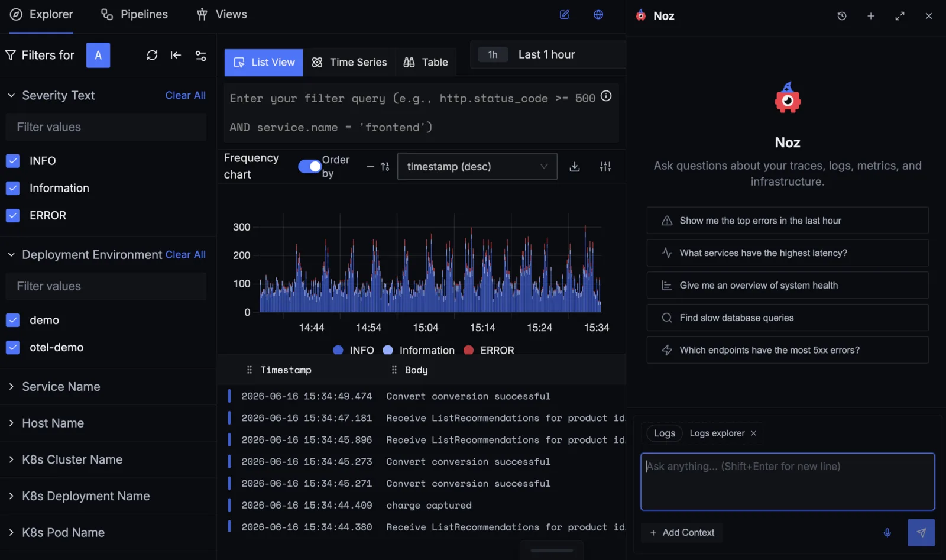Toggle INFO series in chart legend
The image size is (946, 560).
(354, 350)
